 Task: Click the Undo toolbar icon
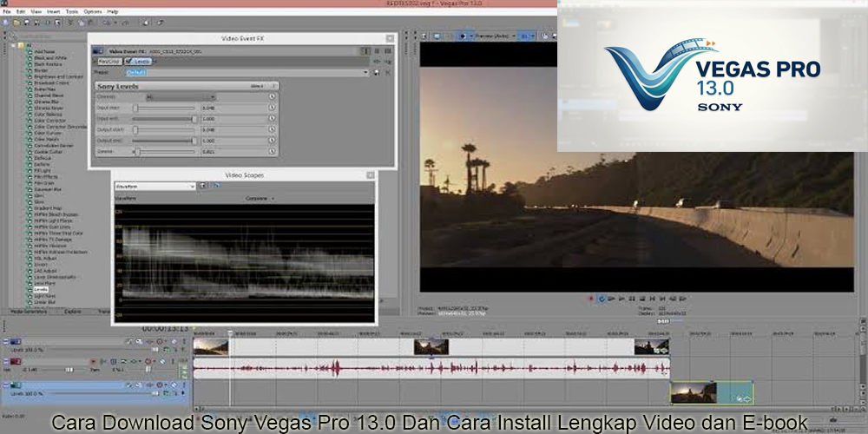pos(106,23)
